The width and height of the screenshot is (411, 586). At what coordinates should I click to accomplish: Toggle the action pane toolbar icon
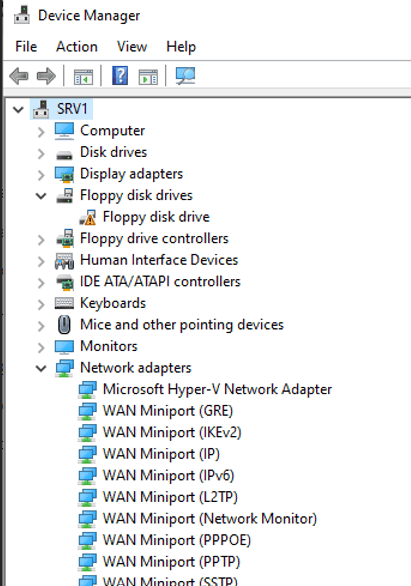tap(148, 76)
